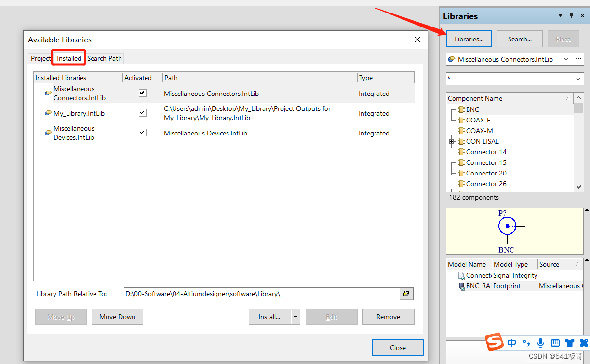Open the current library selection dropdown
The height and width of the screenshot is (364, 590).
[x=565, y=59]
